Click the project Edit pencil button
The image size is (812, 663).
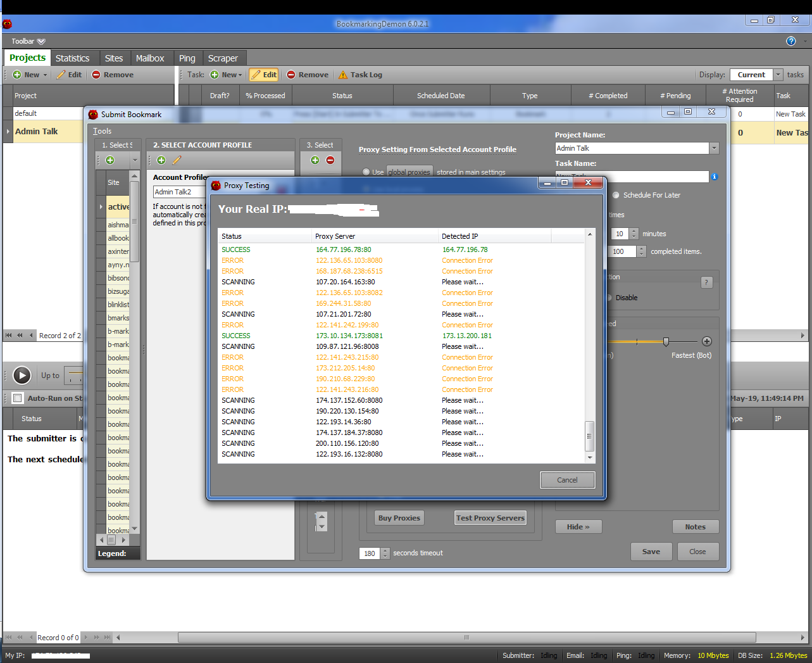click(69, 75)
